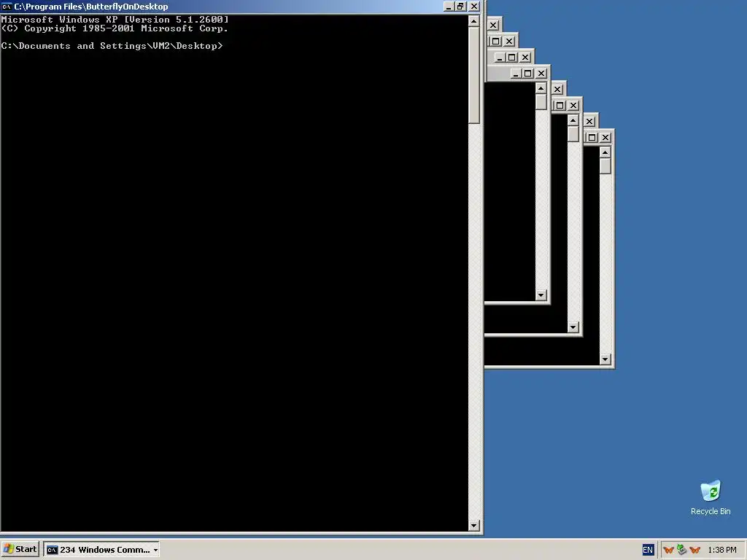Expand the 234 Windows Comm... taskbar group

click(101, 550)
